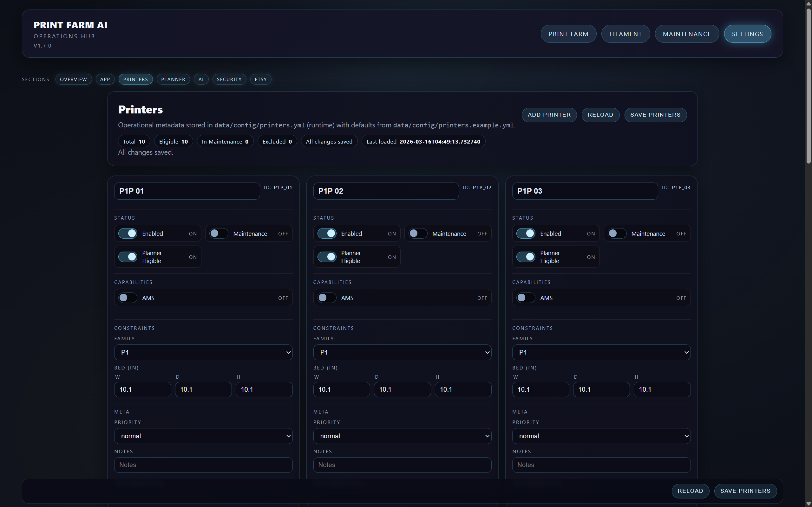
Task: Open the Priority dropdown for P1P 03
Action: pyautogui.click(x=601, y=436)
